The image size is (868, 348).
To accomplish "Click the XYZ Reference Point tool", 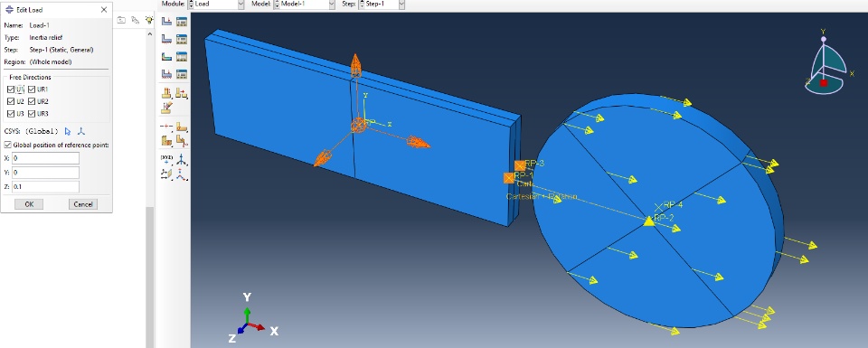I will 166,160.
